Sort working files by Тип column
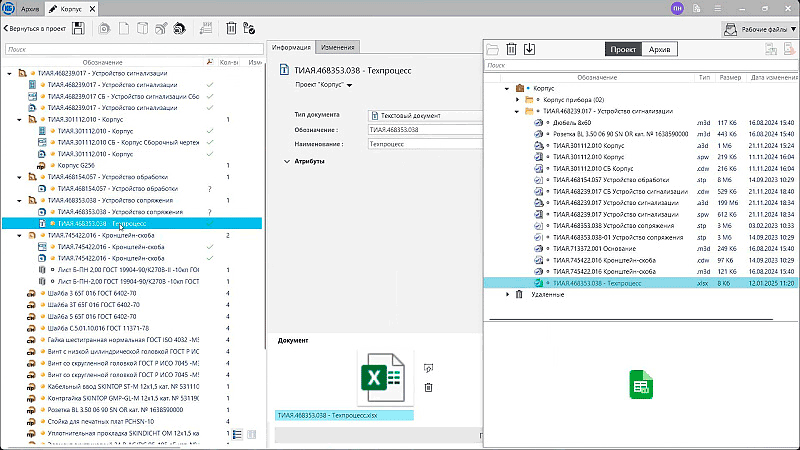 705,78
